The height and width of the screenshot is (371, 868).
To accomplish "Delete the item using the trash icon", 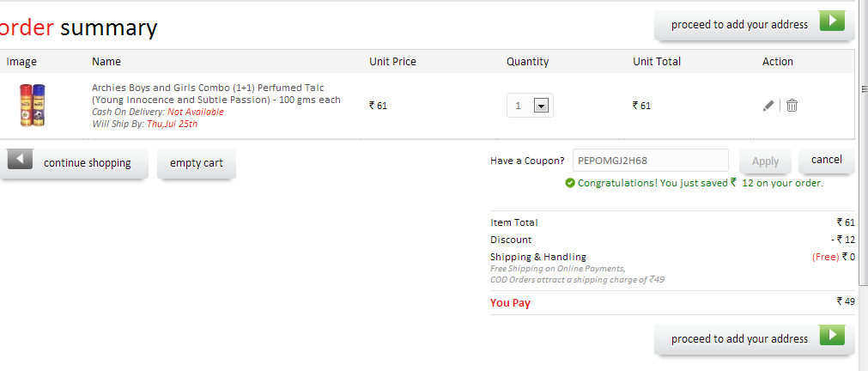I will [x=792, y=106].
